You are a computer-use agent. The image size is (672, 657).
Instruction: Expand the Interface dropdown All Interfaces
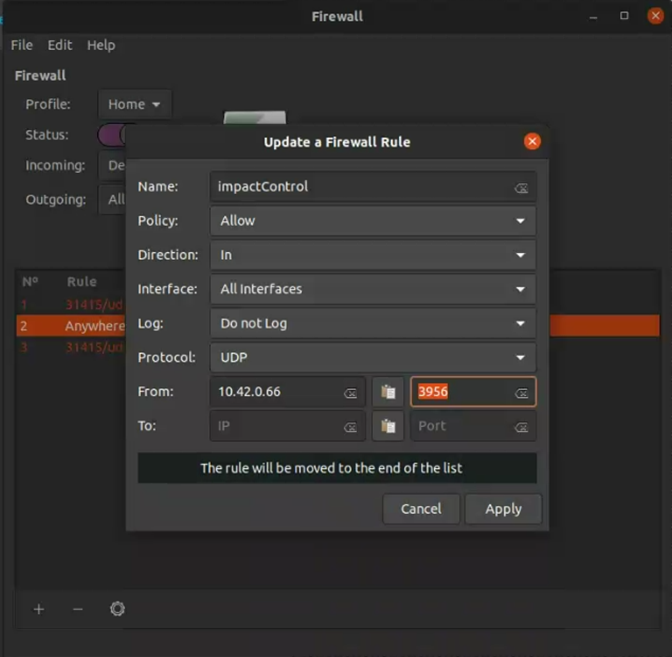pyautogui.click(x=372, y=289)
